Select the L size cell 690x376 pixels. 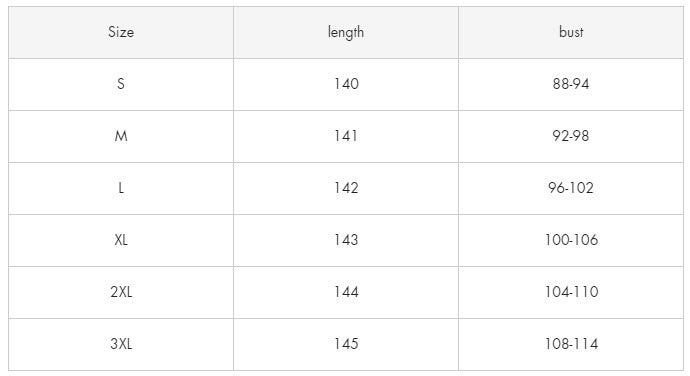tap(121, 188)
